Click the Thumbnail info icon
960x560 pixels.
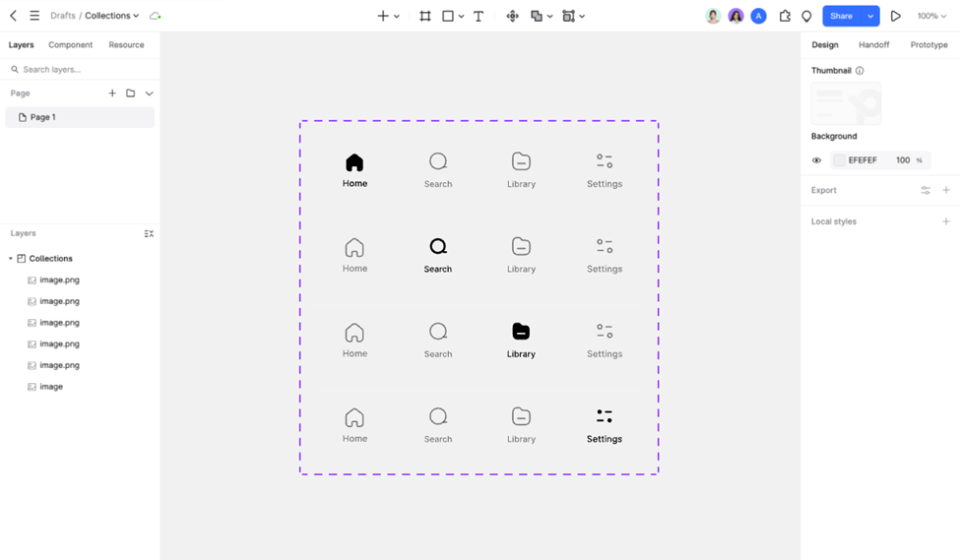860,71
